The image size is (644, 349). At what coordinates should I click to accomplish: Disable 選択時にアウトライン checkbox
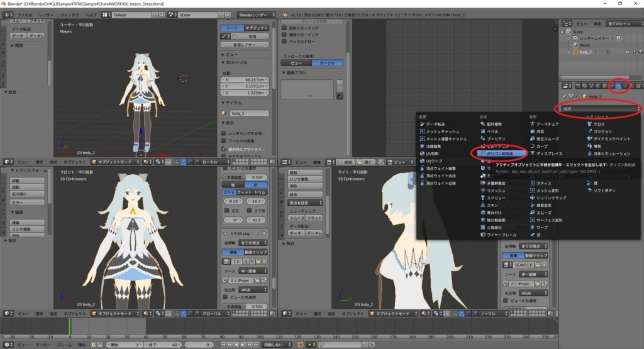[224, 148]
